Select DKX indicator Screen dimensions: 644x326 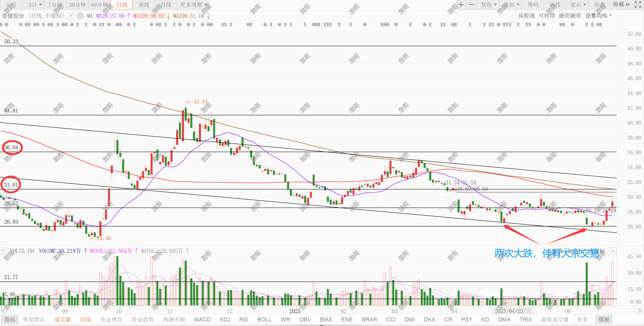(x=430, y=319)
